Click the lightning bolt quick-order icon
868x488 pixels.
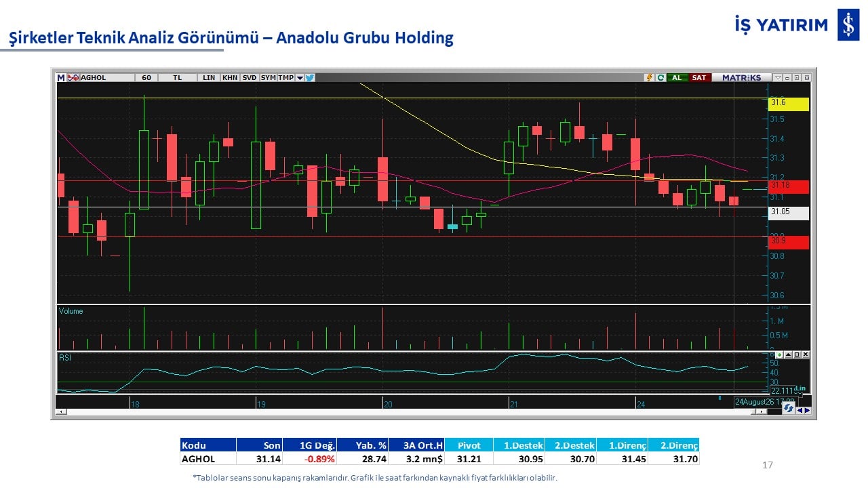point(649,77)
